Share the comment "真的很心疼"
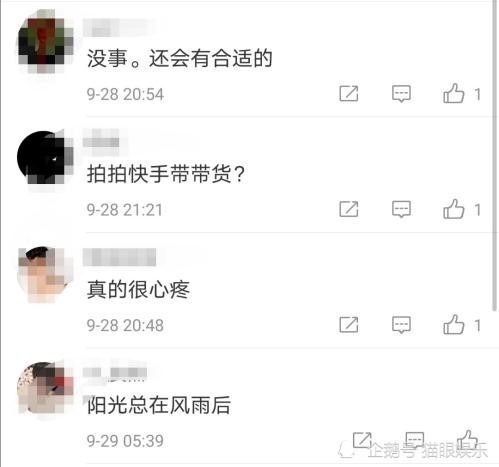Viewport: 499px width, 467px height. [349, 325]
